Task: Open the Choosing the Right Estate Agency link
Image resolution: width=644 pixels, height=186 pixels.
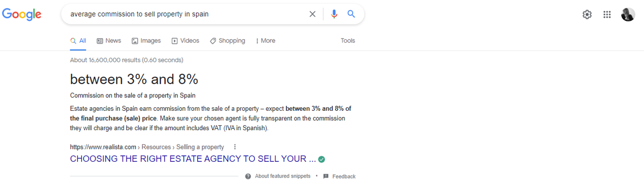Action: (193, 159)
